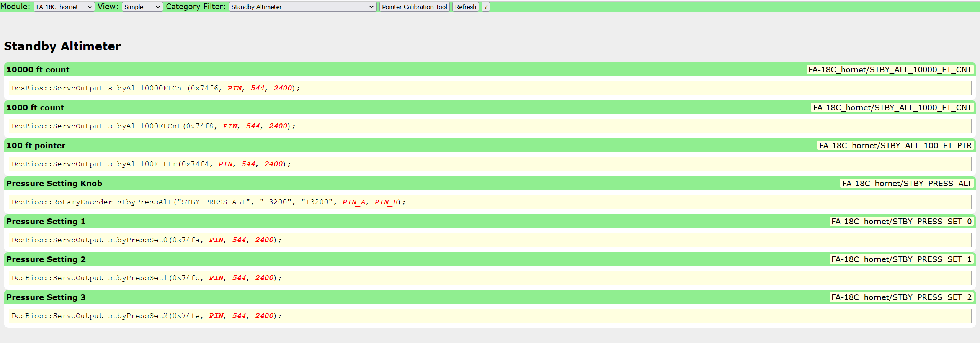980x343 pixels.
Task: Open the Category Filter dropdown showing Standby Altimeter
Action: coord(302,7)
